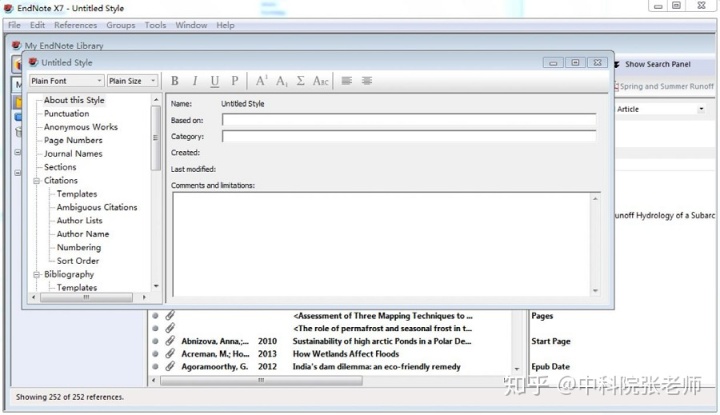Select India's dam dilemma reference title
720x415 pixels.
[x=377, y=366]
